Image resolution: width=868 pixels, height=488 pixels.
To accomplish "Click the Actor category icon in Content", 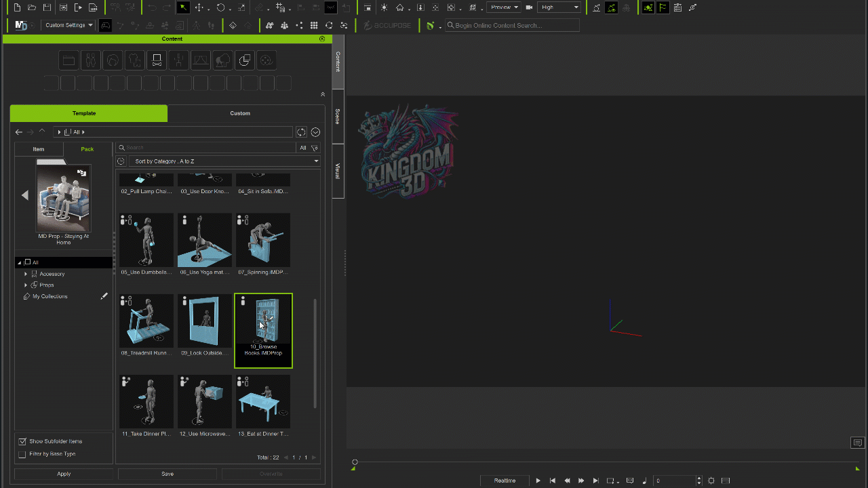I will [x=91, y=61].
